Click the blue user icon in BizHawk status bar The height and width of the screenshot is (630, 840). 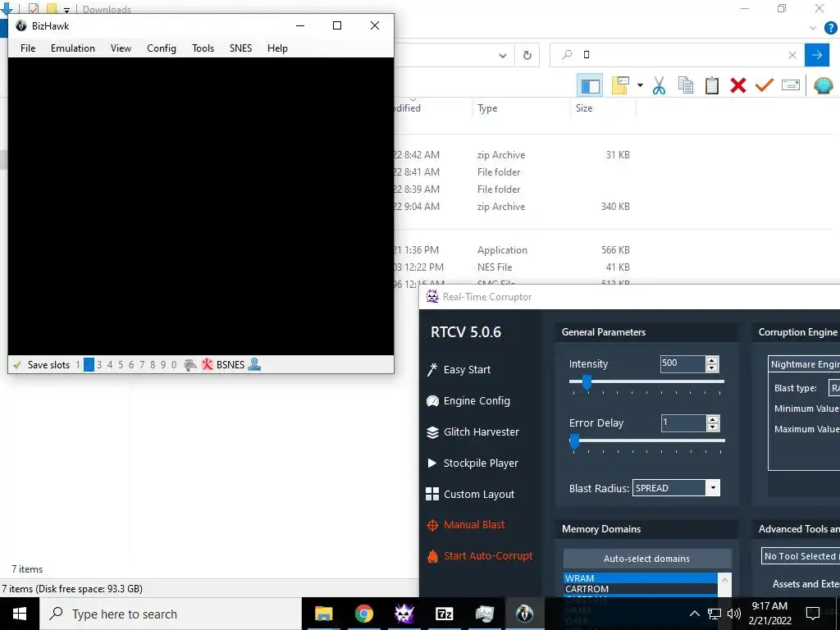coord(254,365)
